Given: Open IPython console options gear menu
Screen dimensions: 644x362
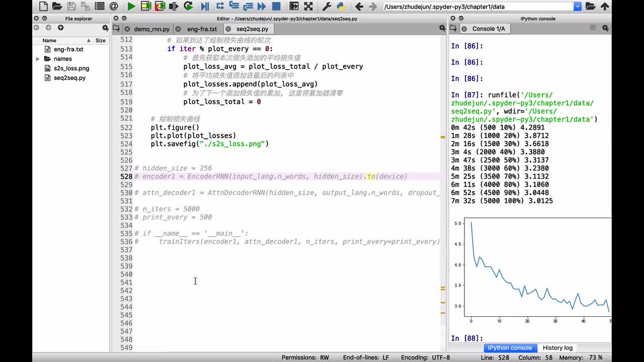Looking at the screenshot, I should click(x=605, y=29).
